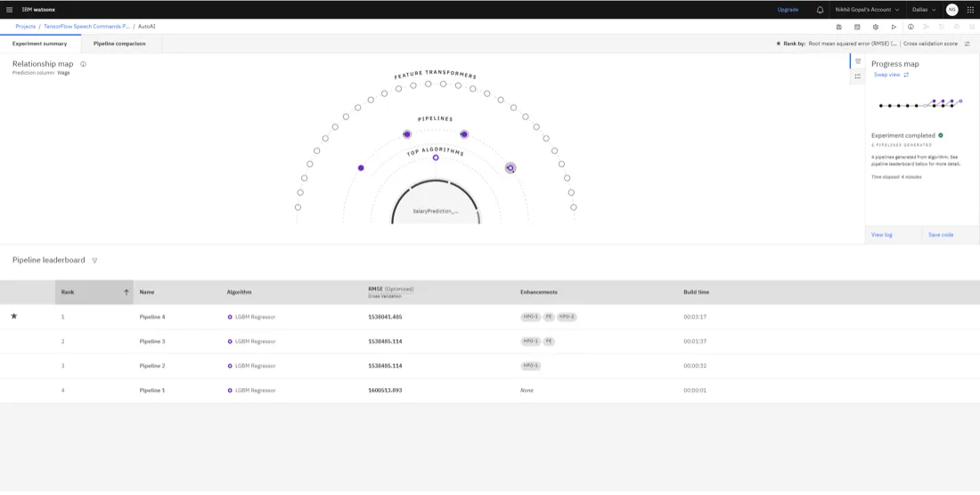Viewport: 980px width, 495px height.
Task: Open the hamburger navigation menu
Action: (9, 10)
